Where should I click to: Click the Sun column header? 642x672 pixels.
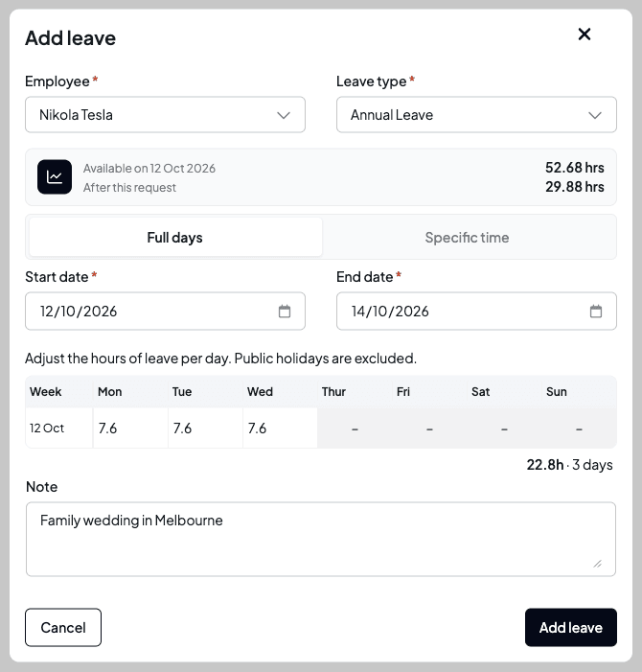[557, 392]
